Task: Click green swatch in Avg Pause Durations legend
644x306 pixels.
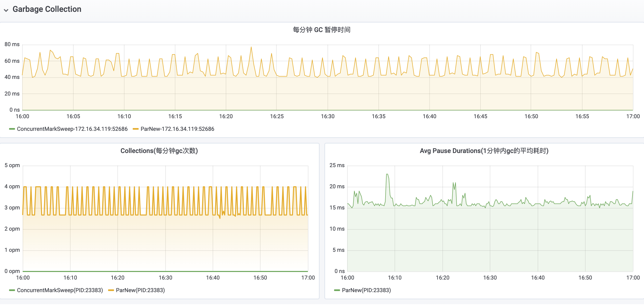Action: coord(337,290)
